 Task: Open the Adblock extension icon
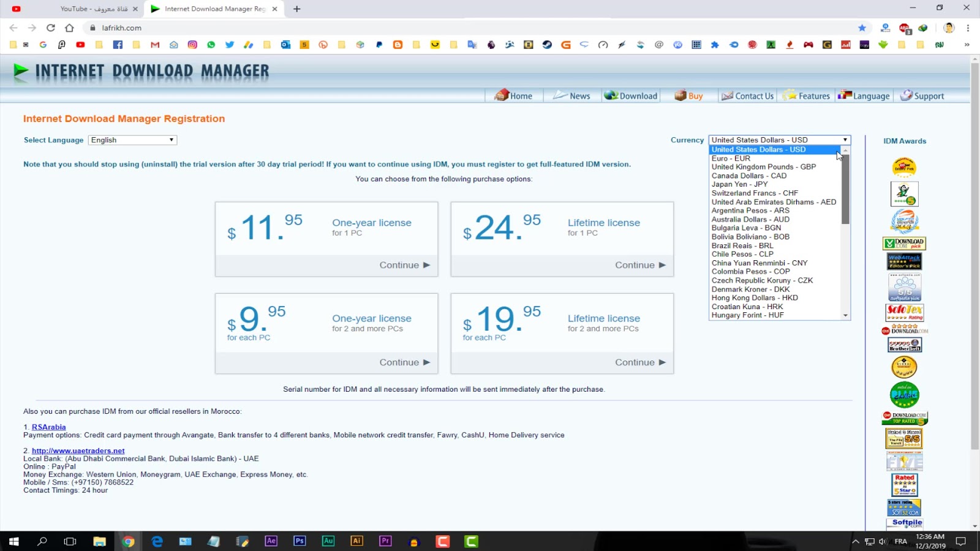point(904,28)
